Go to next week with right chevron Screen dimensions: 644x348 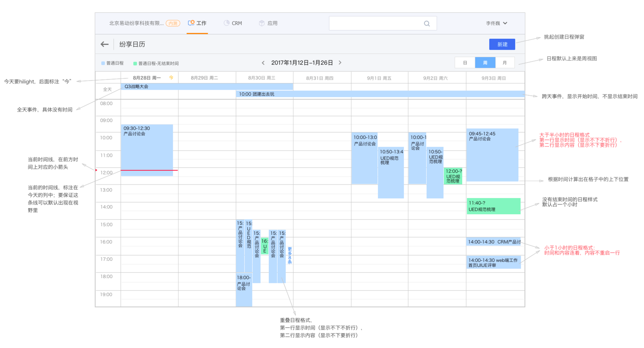click(340, 63)
